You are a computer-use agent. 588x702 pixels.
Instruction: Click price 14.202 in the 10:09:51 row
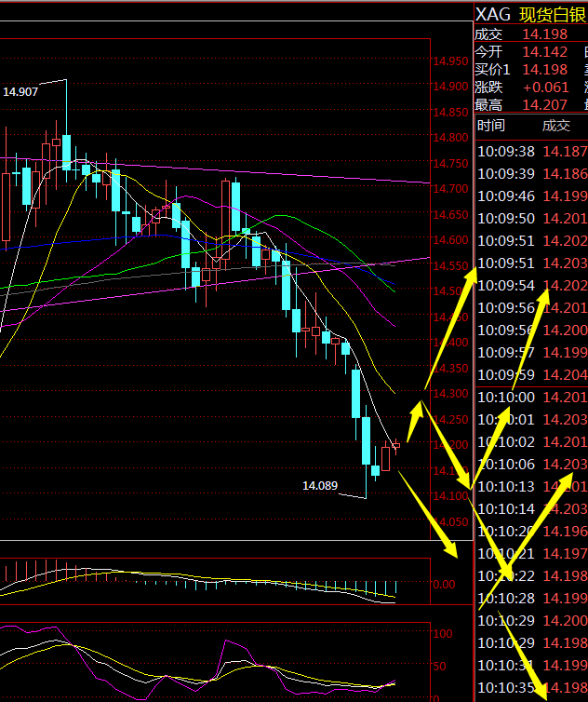point(565,241)
